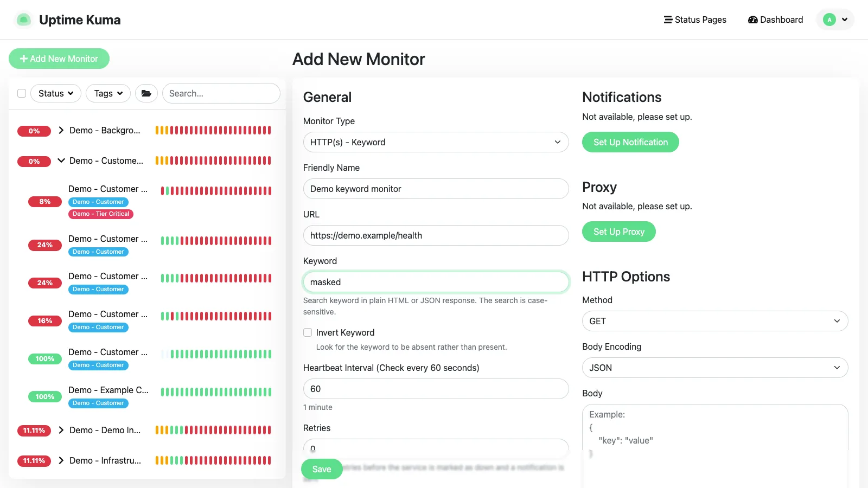Click the Demo - Tier Critical tag
This screenshot has height=488, width=868.
point(101,214)
